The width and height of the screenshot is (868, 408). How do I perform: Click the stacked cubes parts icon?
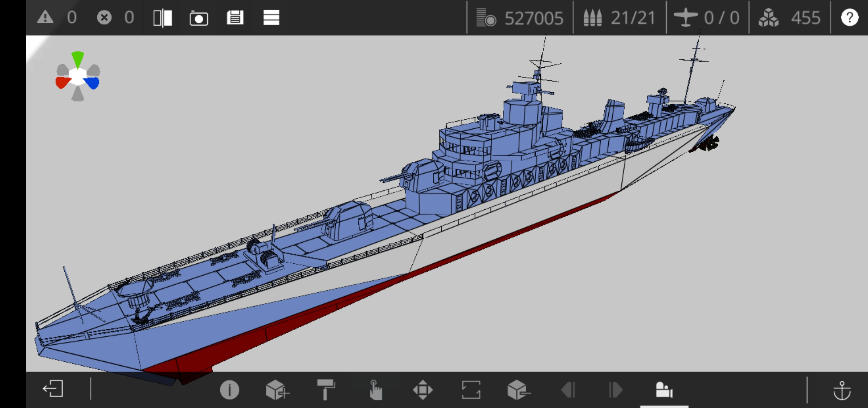[x=769, y=18]
